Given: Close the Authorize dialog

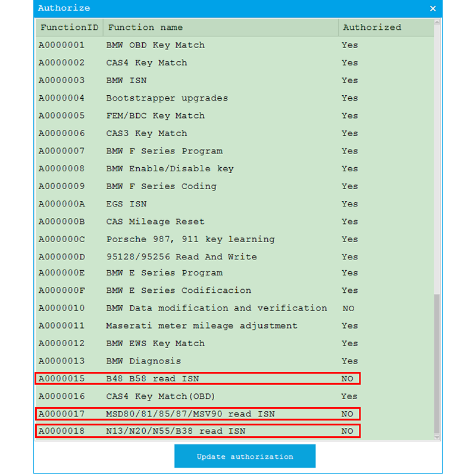Looking at the screenshot, I should click(x=433, y=8).
